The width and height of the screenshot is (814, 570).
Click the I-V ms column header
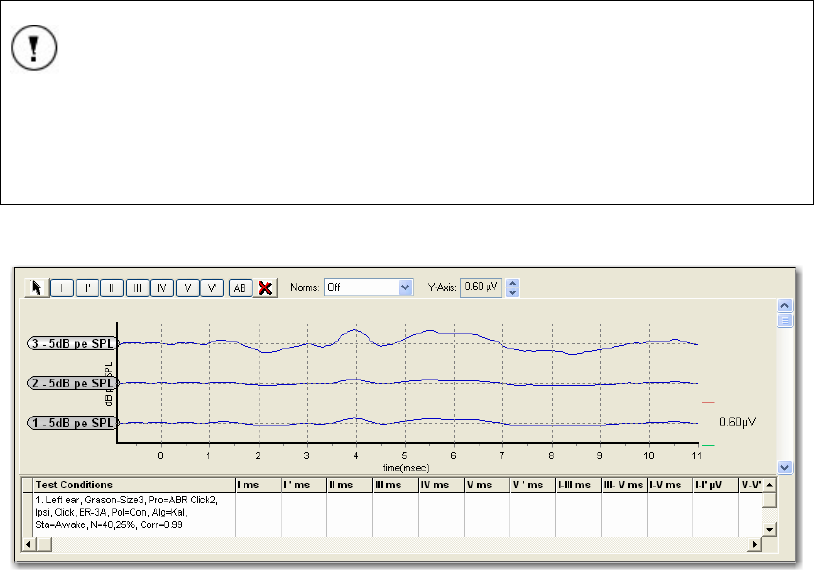(x=670, y=485)
